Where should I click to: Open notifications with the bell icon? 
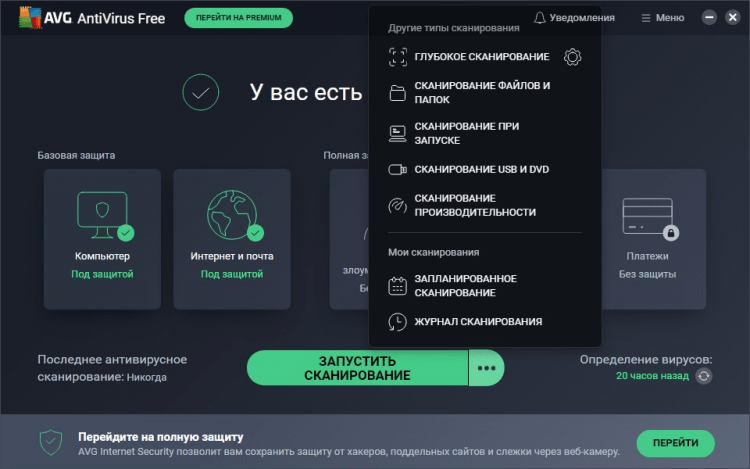540,18
